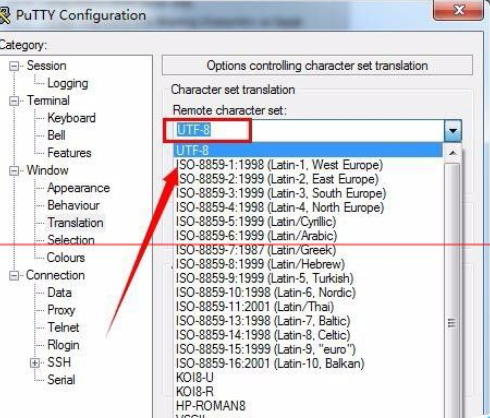Image resolution: width=490 pixels, height=418 pixels.
Task: Collapse the Connection tree node
Action: [x=14, y=276]
